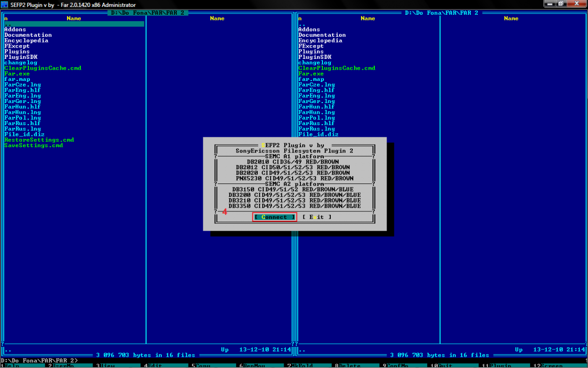Select FarHun.lng in the right panel

[x=317, y=112]
